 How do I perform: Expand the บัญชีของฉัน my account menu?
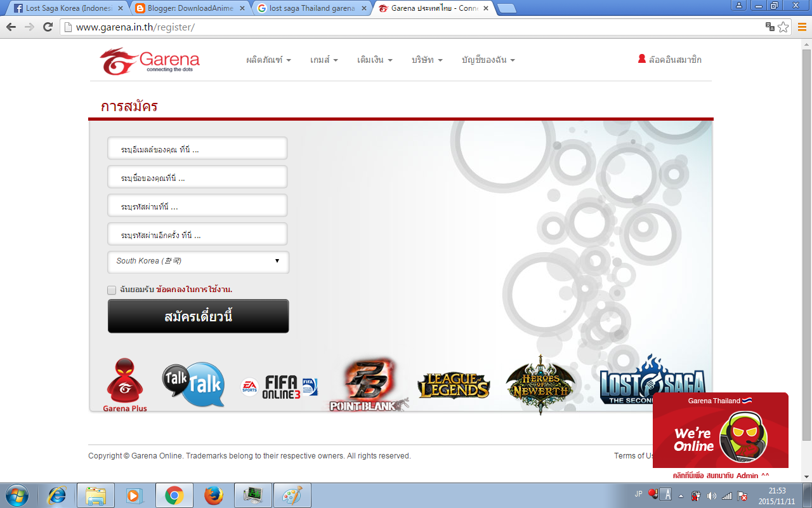[488, 60]
